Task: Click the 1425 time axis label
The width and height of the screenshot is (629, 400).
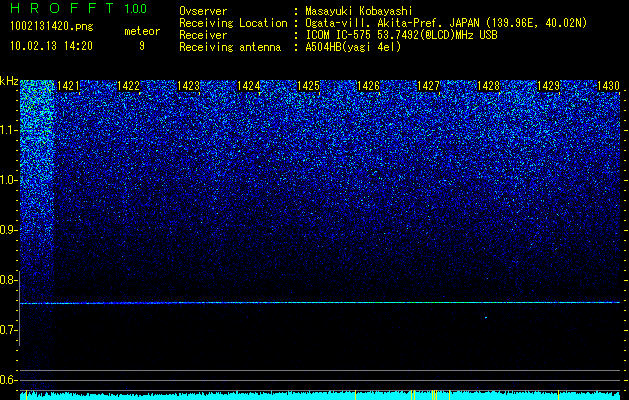Action: coord(308,86)
